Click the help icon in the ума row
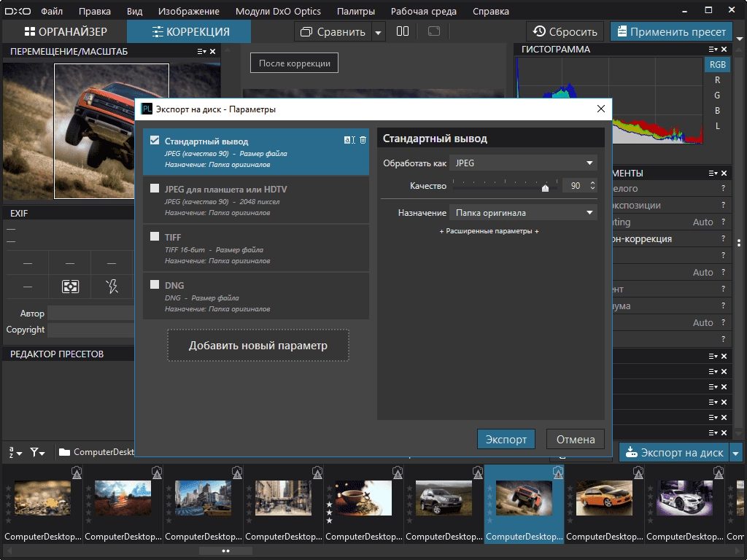The height and width of the screenshot is (560, 747). click(723, 306)
